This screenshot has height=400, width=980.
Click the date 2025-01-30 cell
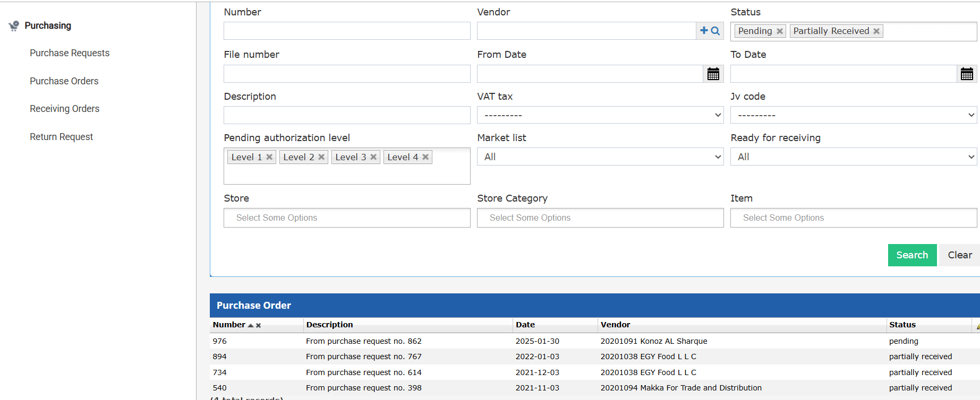pyautogui.click(x=538, y=341)
